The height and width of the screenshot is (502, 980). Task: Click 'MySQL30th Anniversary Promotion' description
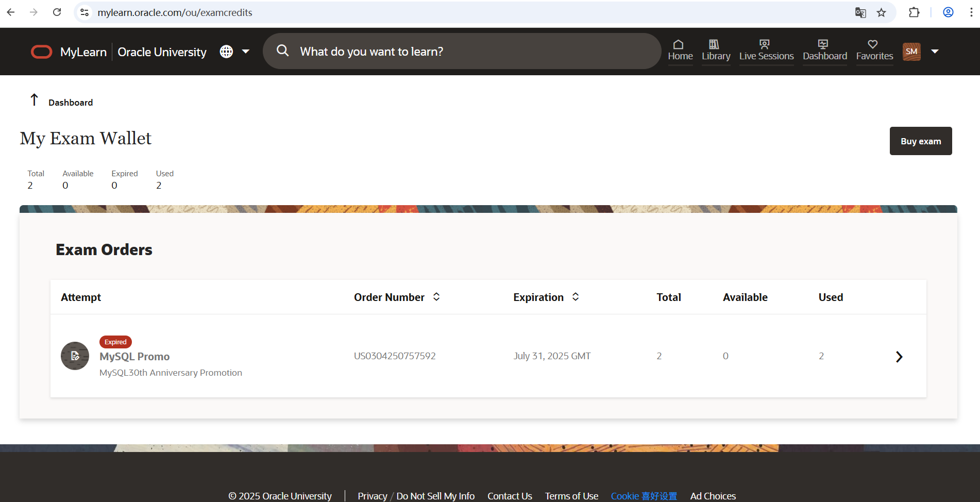pyautogui.click(x=171, y=373)
